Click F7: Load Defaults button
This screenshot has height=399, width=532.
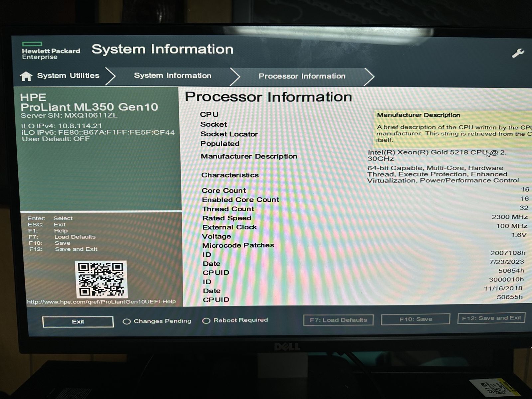[338, 320]
